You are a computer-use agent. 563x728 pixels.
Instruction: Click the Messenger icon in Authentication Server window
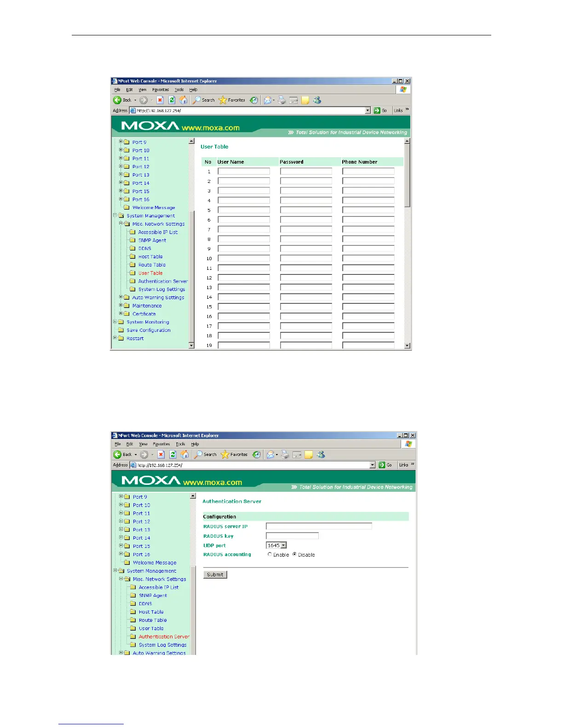pyautogui.click(x=321, y=455)
